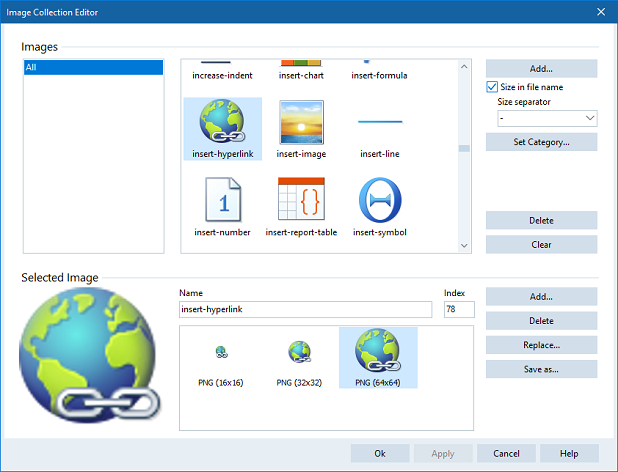Viewport: 618px width, 472px height.
Task: Click the Set Category button
Action: click(x=541, y=142)
